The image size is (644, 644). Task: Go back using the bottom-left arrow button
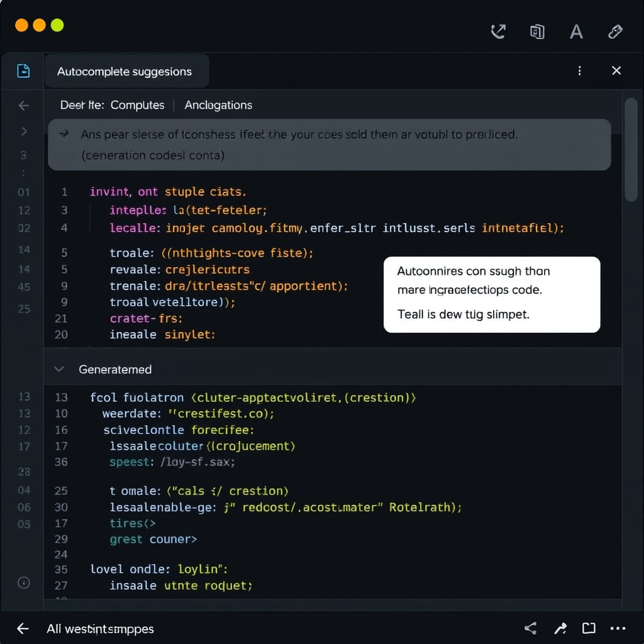click(x=23, y=628)
